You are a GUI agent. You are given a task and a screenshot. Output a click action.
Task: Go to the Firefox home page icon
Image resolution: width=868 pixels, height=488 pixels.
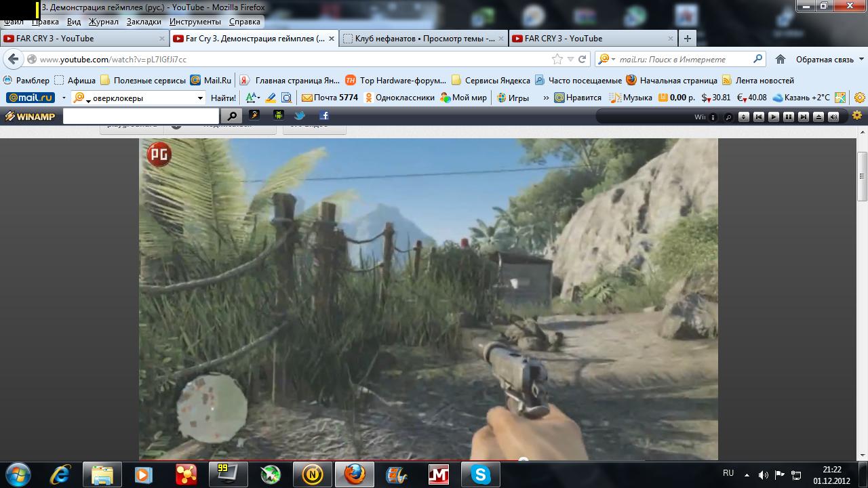pos(781,59)
